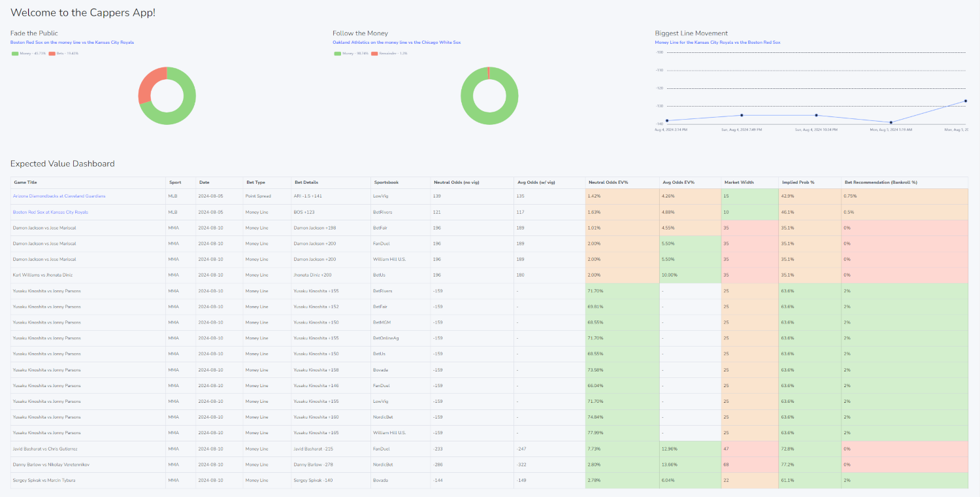
Task: Click the '12.96%' Avg Odds EV cell
Action: pos(690,449)
